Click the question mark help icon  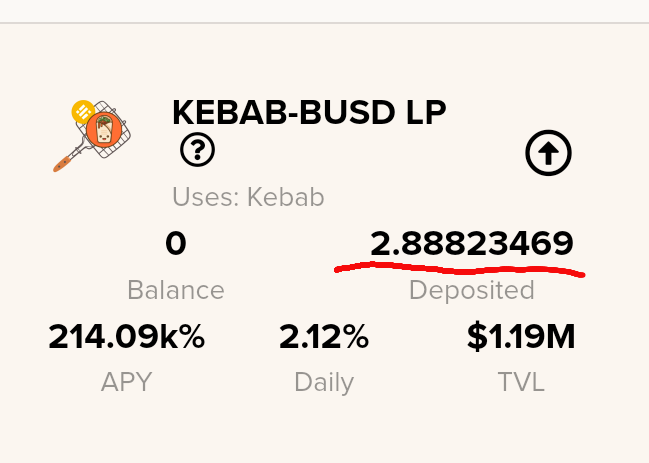point(197,149)
